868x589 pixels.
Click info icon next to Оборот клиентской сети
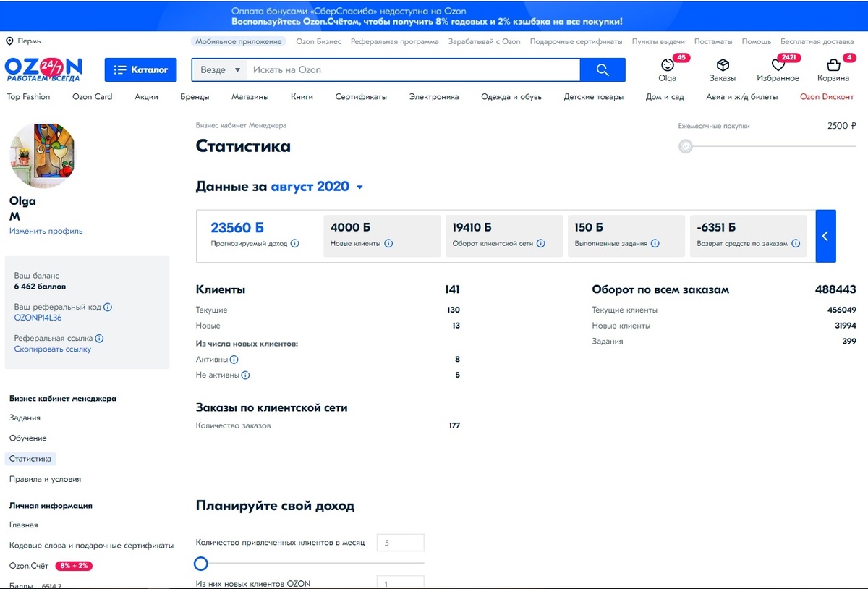point(541,244)
